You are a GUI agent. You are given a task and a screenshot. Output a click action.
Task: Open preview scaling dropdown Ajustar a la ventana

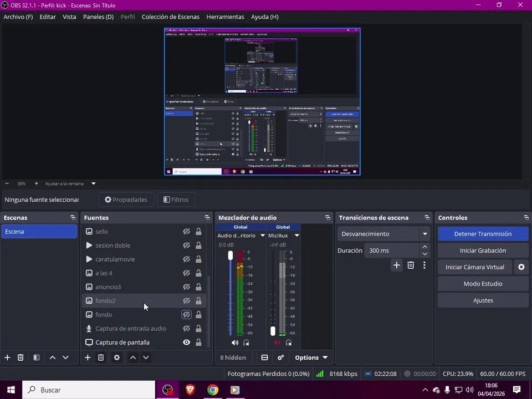pos(93,183)
